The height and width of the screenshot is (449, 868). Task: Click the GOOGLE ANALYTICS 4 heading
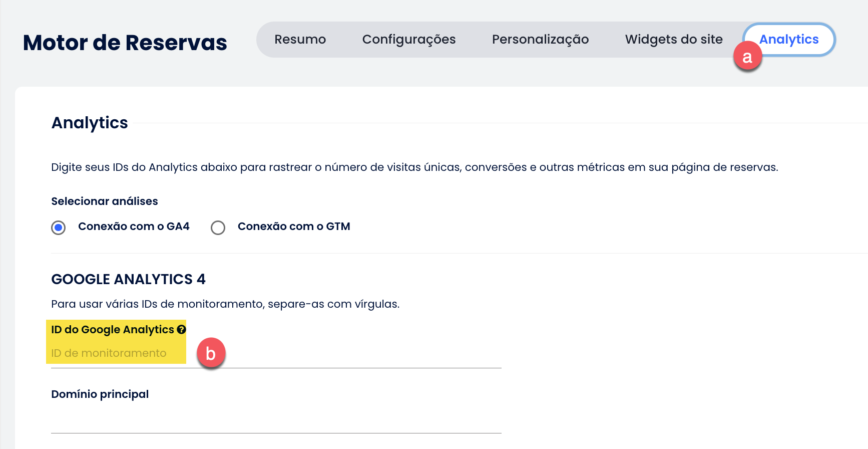(129, 279)
